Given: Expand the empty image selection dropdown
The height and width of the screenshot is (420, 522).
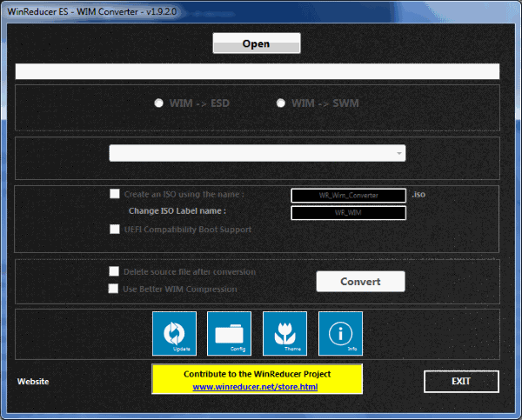Looking at the screenshot, I should (x=258, y=153).
